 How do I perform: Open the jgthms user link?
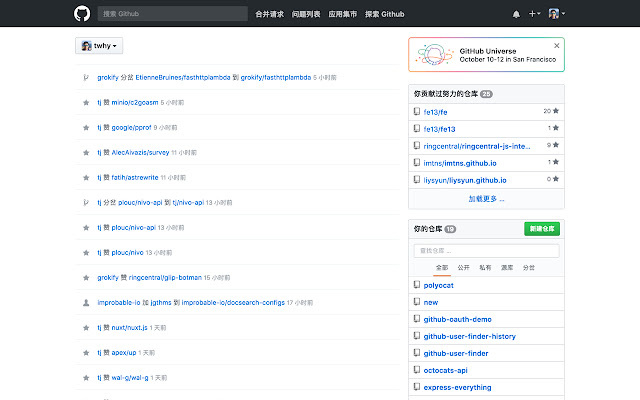click(x=161, y=303)
